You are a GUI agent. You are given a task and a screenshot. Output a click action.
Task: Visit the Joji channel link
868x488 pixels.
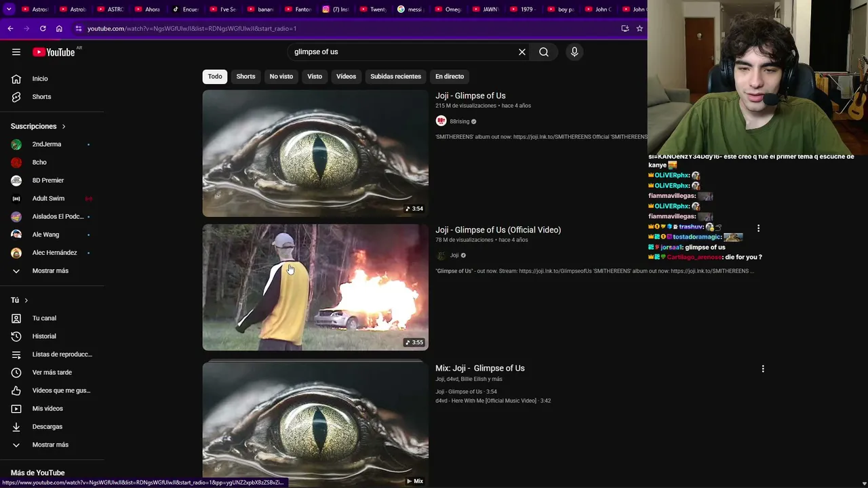click(x=454, y=256)
